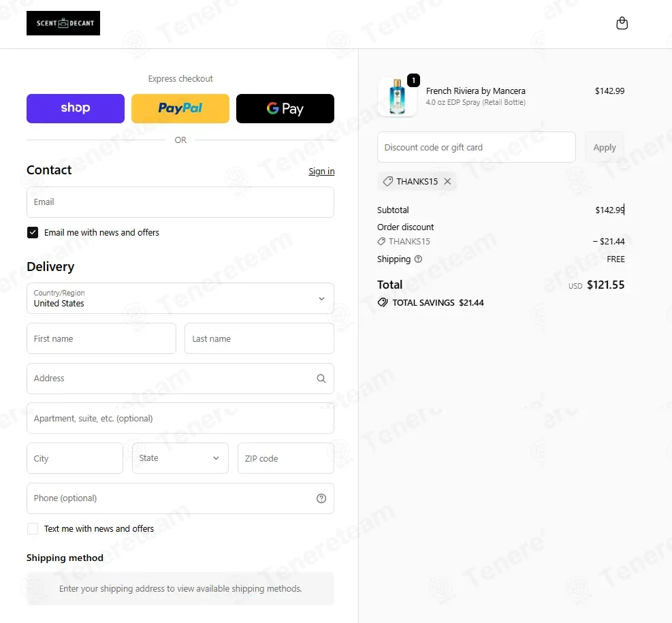
Task: Expand the State dropdown
Action: [x=180, y=458]
